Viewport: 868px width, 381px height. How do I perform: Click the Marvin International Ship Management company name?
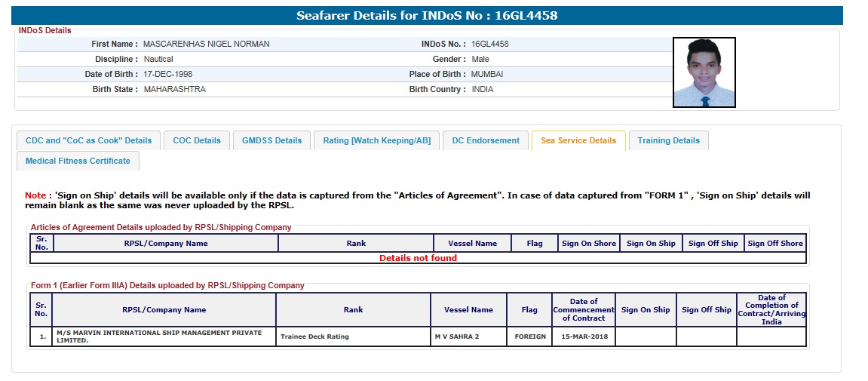(159, 336)
